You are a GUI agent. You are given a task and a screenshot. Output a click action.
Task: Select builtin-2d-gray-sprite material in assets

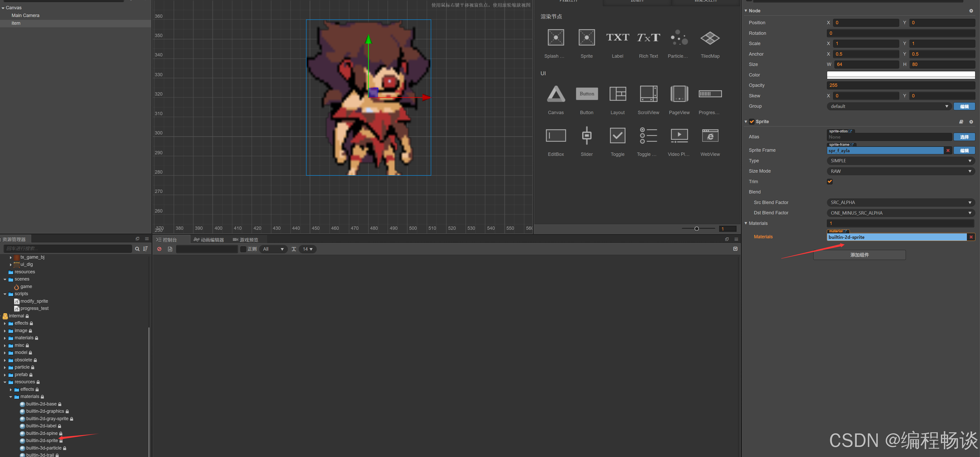[x=47, y=419]
